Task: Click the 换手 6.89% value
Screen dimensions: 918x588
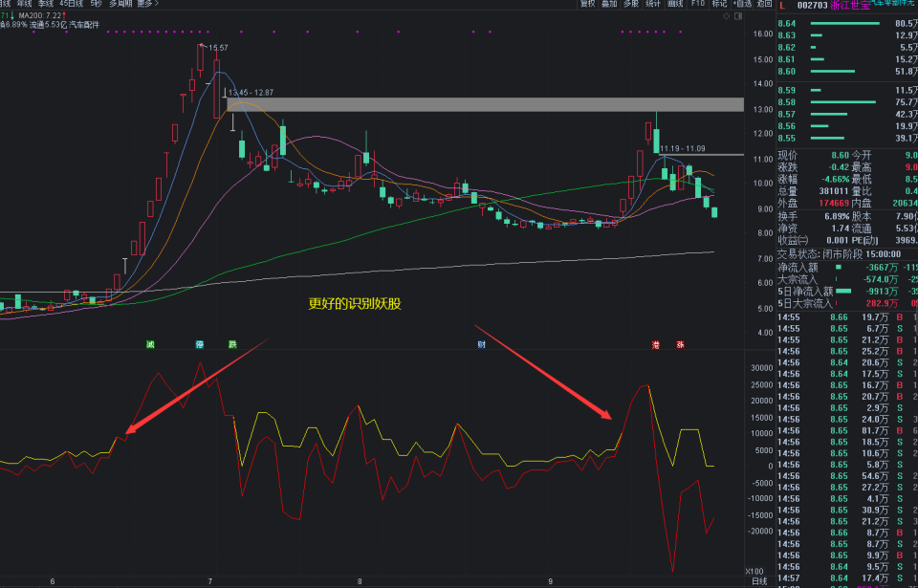Action: coord(836,216)
